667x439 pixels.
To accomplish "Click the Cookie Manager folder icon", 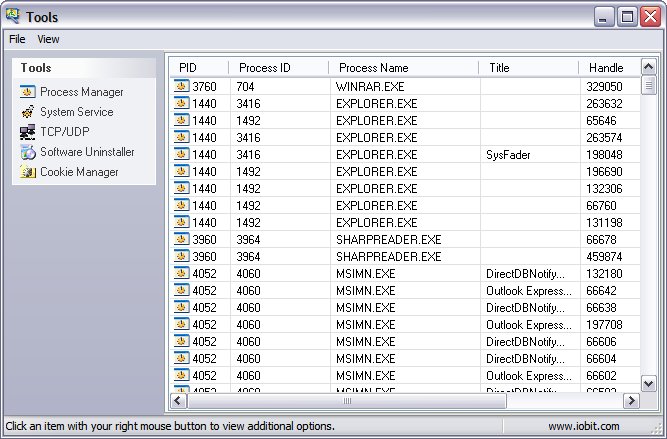I will (x=28, y=172).
